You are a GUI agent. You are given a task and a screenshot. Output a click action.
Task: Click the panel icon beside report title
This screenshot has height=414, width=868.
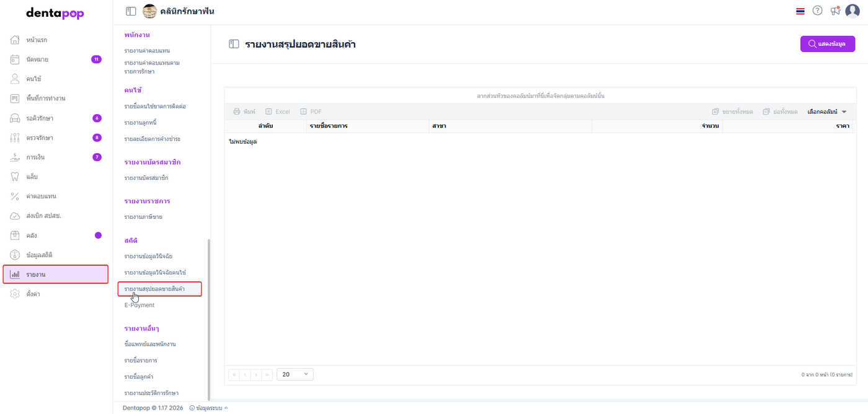click(234, 44)
